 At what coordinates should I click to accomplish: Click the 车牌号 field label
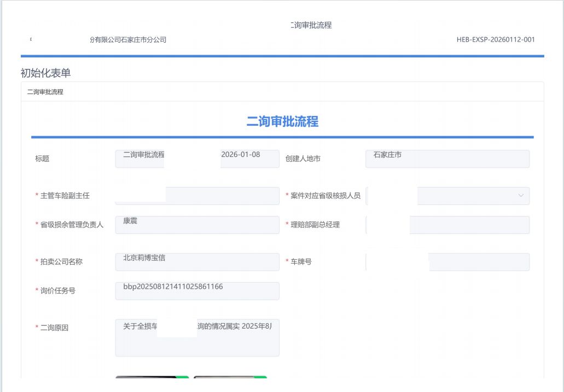301,262
